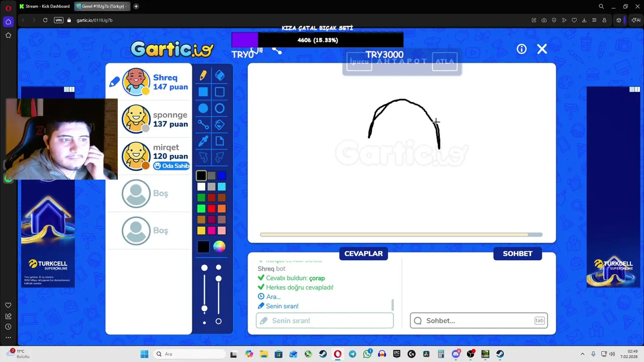
Task: Select the paint bucket fill tool
Action: coord(220,125)
